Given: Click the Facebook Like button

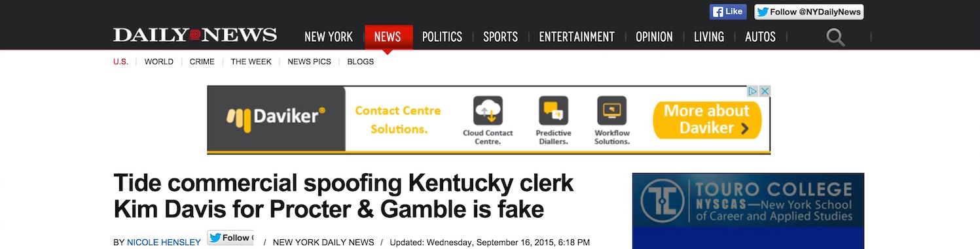Looking at the screenshot, I should (728, 12).
